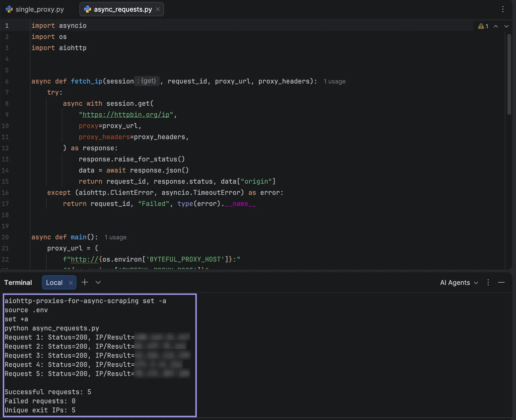Expand the new terminal options chevron
516x420 pixels.
pos(98,282)
